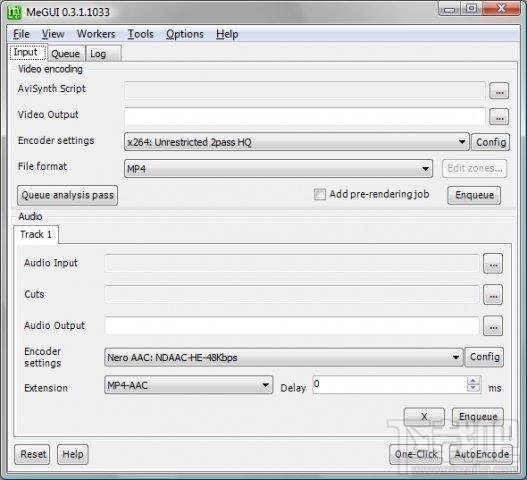Viewport: 527px width, 480px height.
Task: Click the Edit zones button
Action: (x=474, y=168)
